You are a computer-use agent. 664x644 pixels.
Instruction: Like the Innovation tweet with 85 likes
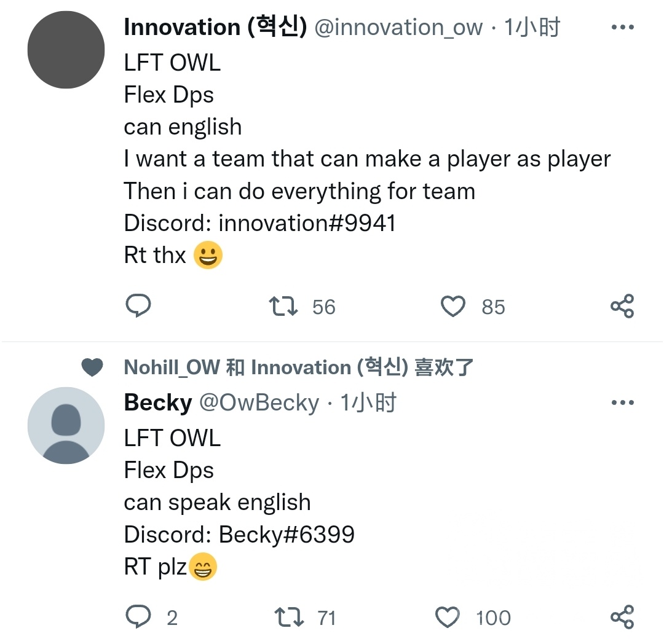[x=454, y=306]
